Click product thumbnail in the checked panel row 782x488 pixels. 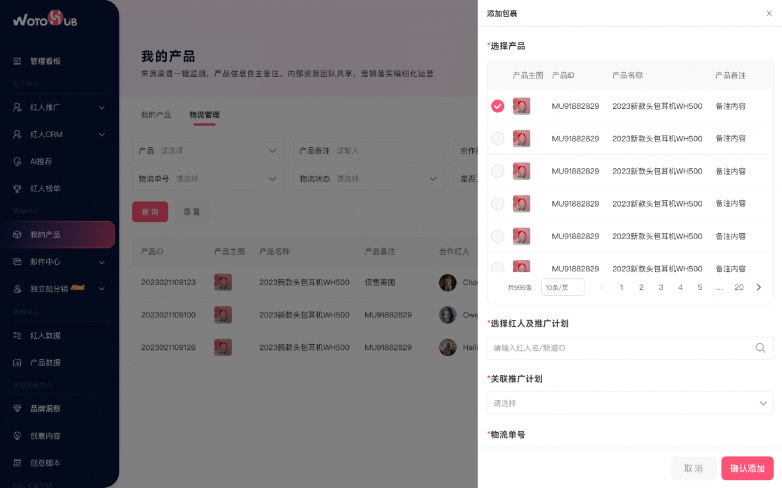point(521,106)
